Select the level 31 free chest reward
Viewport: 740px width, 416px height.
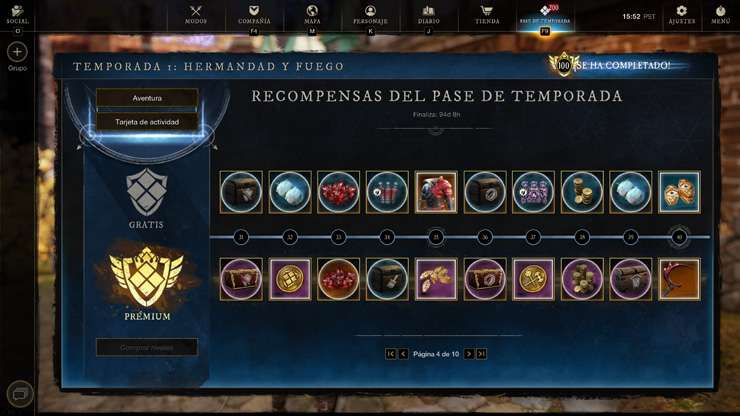pyautogui.click(x=241, y=192)
